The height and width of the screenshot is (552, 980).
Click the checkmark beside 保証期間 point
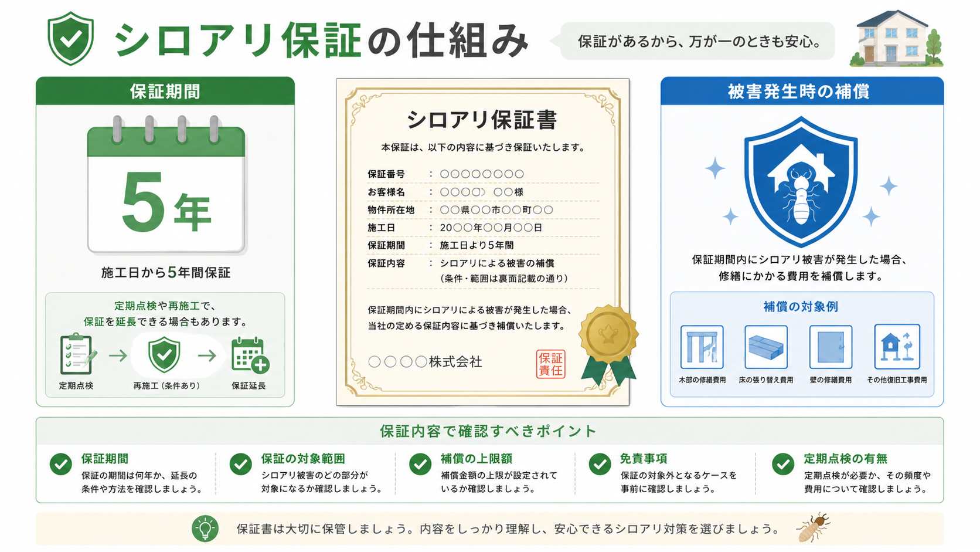tap(61, 463)
